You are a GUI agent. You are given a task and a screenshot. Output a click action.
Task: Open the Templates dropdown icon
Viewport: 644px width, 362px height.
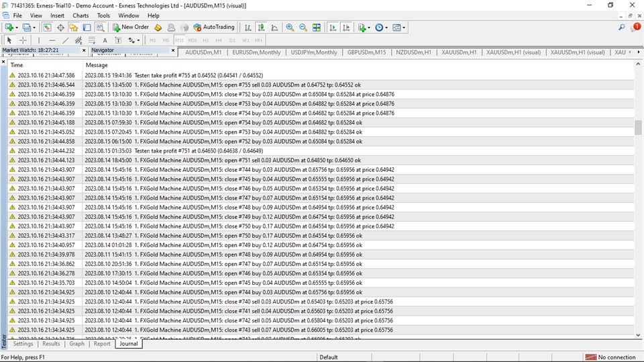(398, 28)
